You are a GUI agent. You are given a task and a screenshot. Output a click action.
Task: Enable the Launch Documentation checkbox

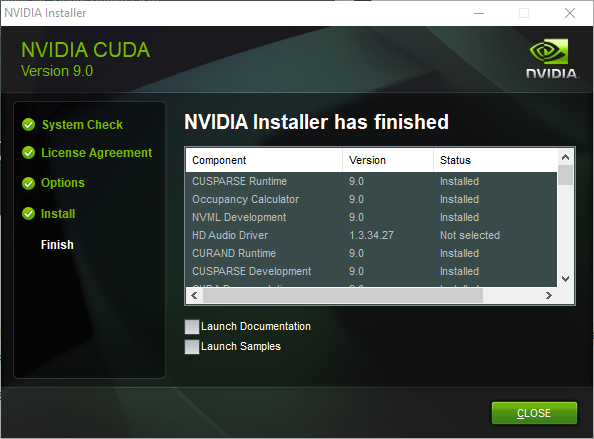[x=192, y=327]
